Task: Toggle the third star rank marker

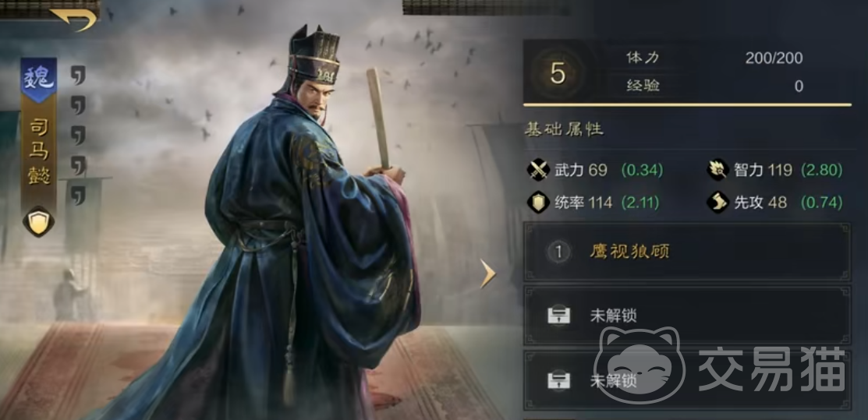Action: tap(79, 135)
